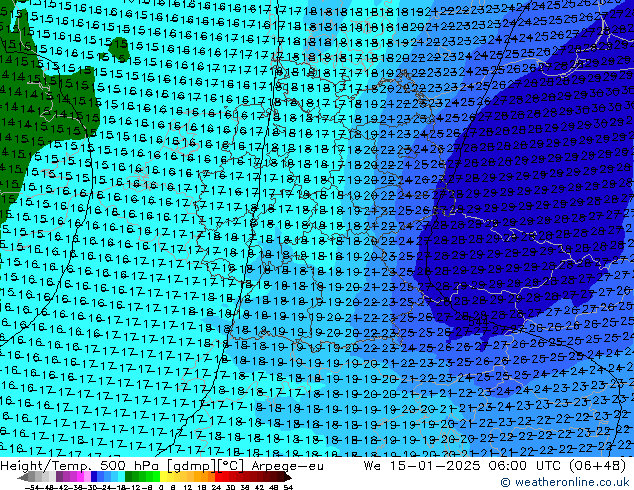Select the 'Arpege-eu' model label

(x=287, y=466)
